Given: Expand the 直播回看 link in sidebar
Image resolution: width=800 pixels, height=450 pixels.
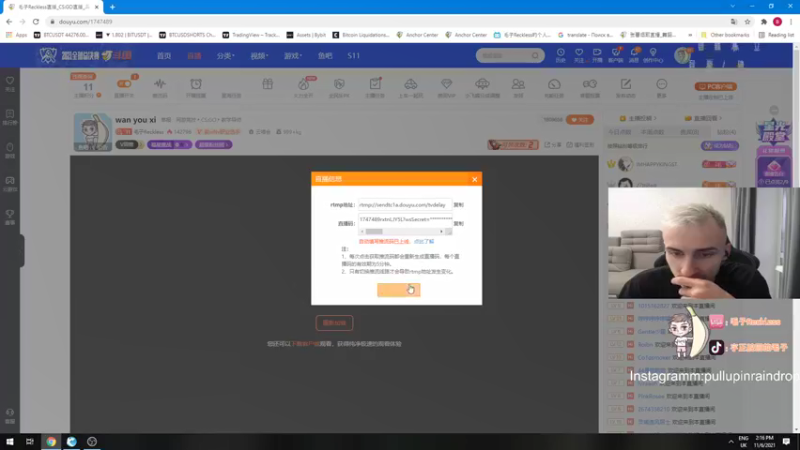Looking at the screenshot, I should pos(705,118).
